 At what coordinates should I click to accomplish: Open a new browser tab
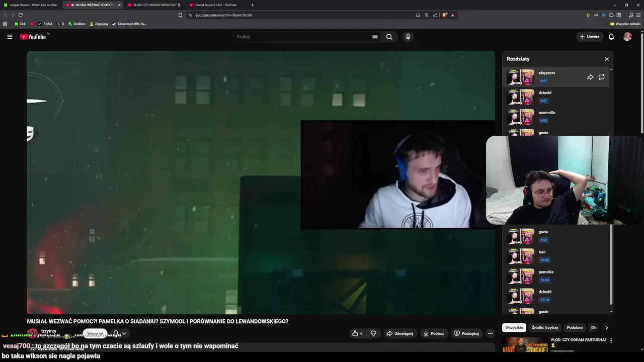click(253, 5)
